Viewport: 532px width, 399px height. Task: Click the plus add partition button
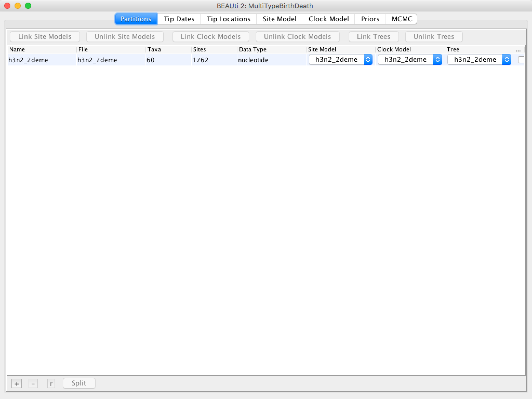tap(17, 384)
